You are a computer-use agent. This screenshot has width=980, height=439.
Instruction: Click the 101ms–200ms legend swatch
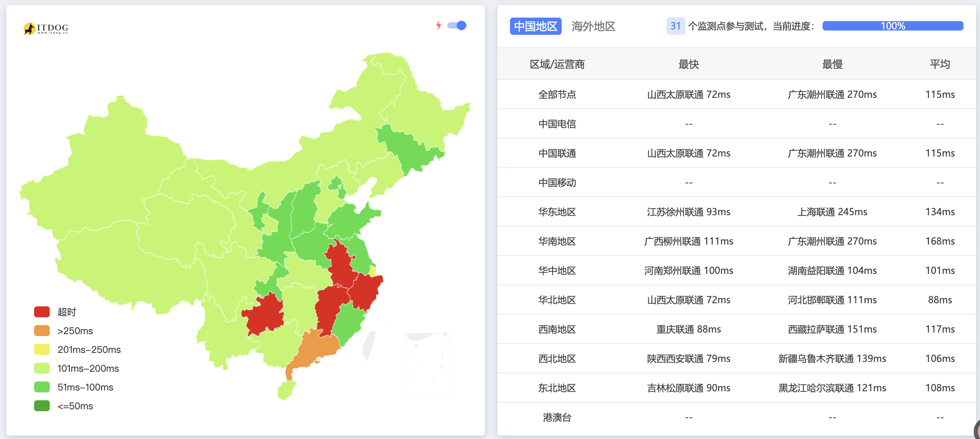pos(42,368)
